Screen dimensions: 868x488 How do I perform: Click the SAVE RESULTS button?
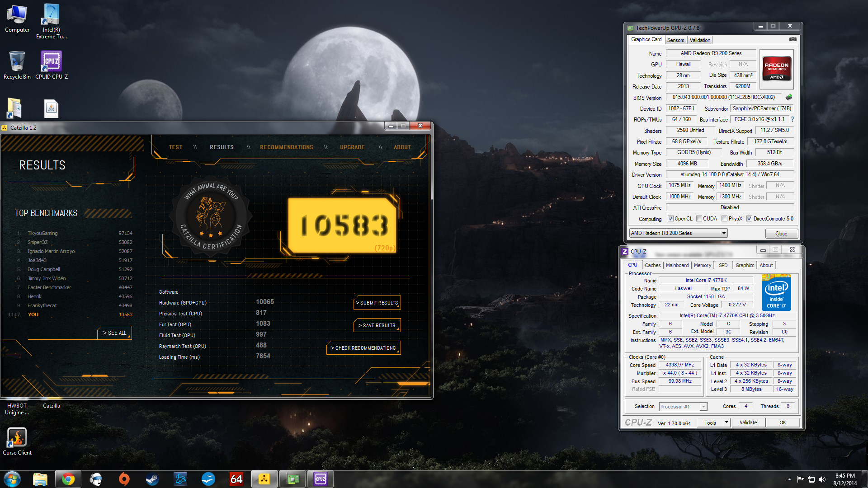(377, 325)
